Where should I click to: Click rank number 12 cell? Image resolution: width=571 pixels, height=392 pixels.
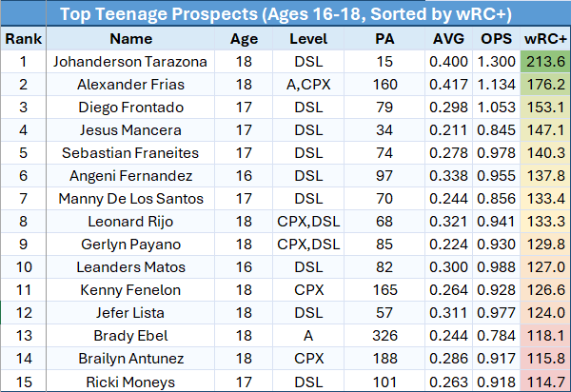(23, 313)
